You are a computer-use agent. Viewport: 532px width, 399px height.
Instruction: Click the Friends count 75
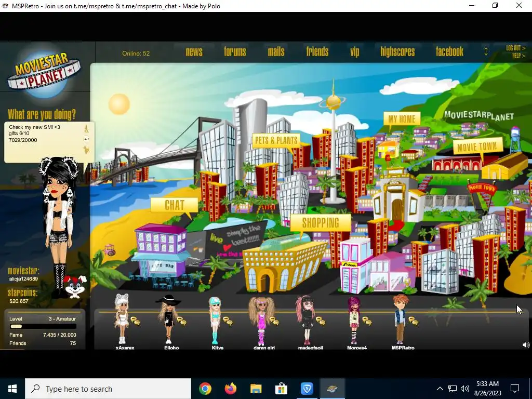(x=73, y=343)
